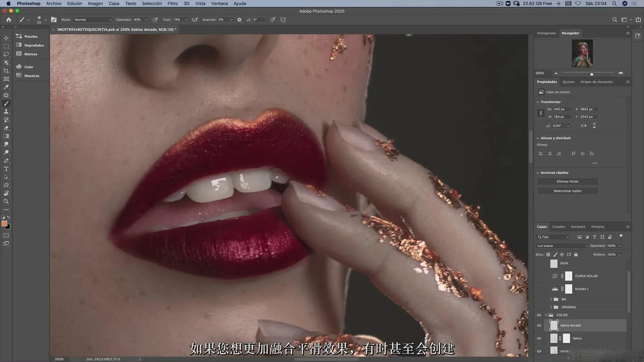The width and height of the screenshot is (644, 362).
Task: Select the Type tool
Action: pyautogui.click(x=6, y=169)
